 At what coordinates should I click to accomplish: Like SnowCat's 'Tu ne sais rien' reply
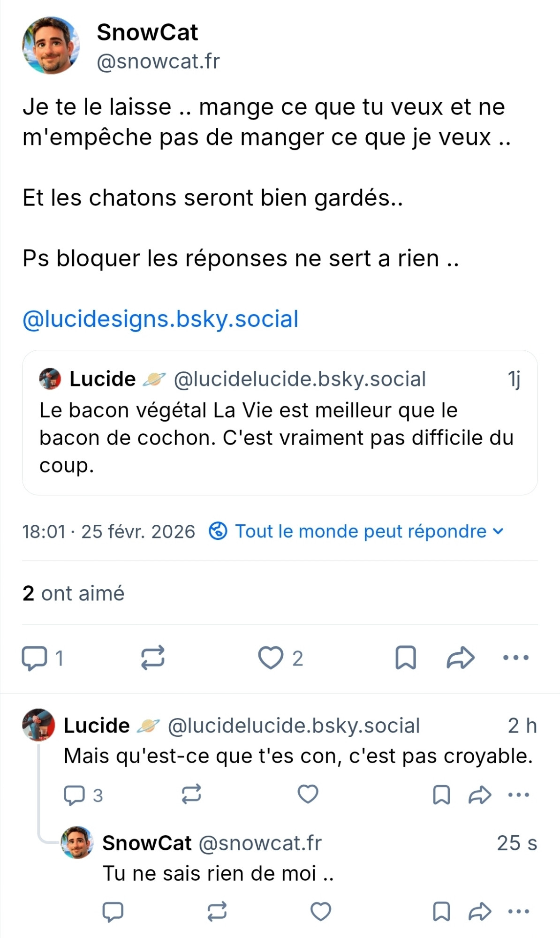pos(321,911)
